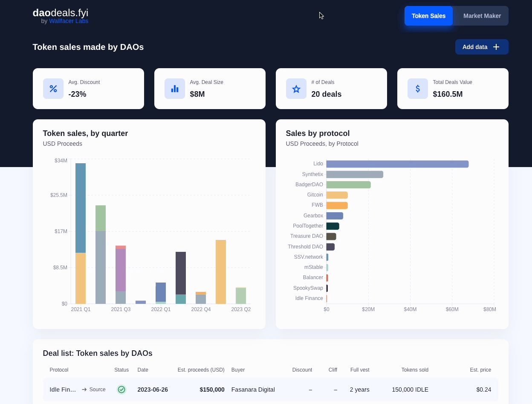Click the Protocol column header
The width and height of the screenshot is (532, 404).
[x=59, y=370]
